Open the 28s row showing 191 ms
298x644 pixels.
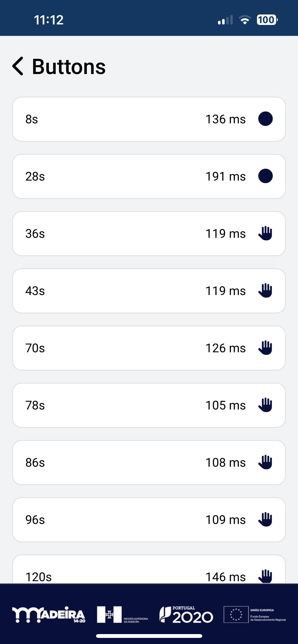tap(149, 176)
